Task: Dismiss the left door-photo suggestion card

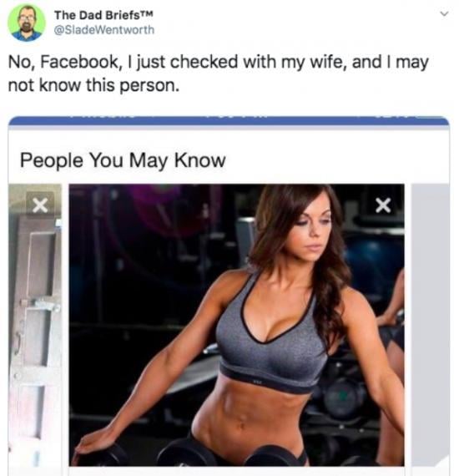Action: point(40,205)
